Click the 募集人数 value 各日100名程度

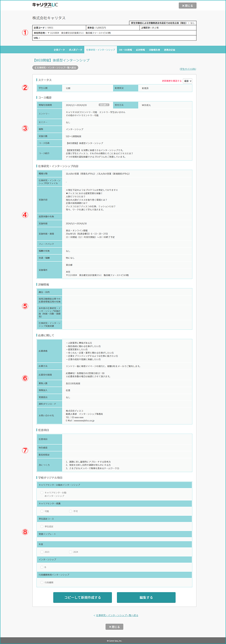pyautogui.click(x=73, y=383)
